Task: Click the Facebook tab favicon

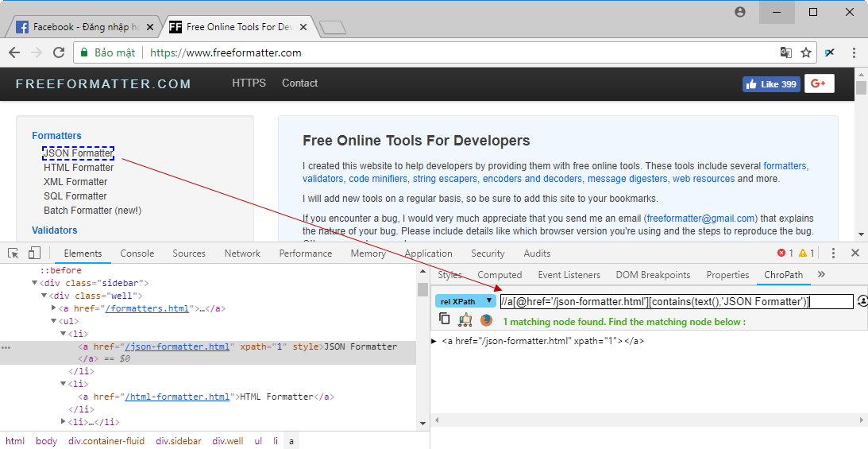Action: 22,27
